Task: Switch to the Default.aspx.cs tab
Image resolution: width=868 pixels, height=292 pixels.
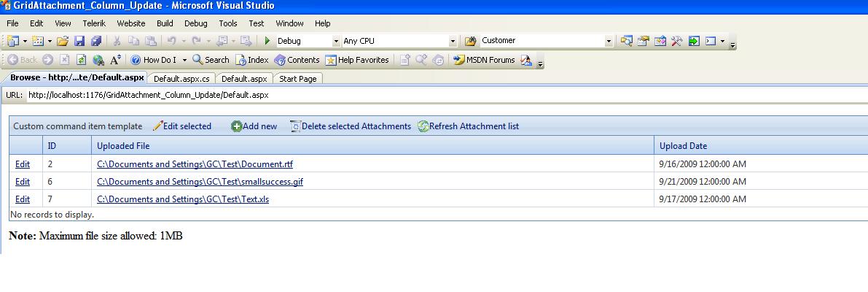Action: click(x=181, y=79)
